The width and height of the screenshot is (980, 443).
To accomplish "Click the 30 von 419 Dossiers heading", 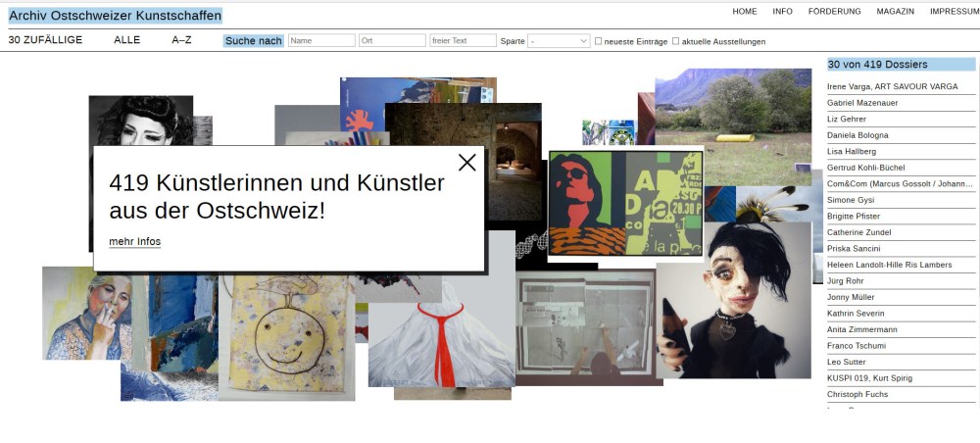I will (x=901, y=65).
